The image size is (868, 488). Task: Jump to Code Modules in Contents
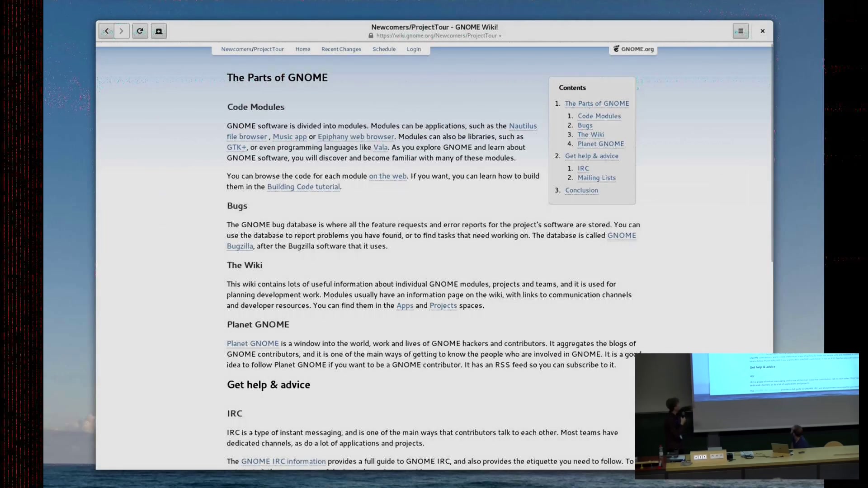click(599, 116)
